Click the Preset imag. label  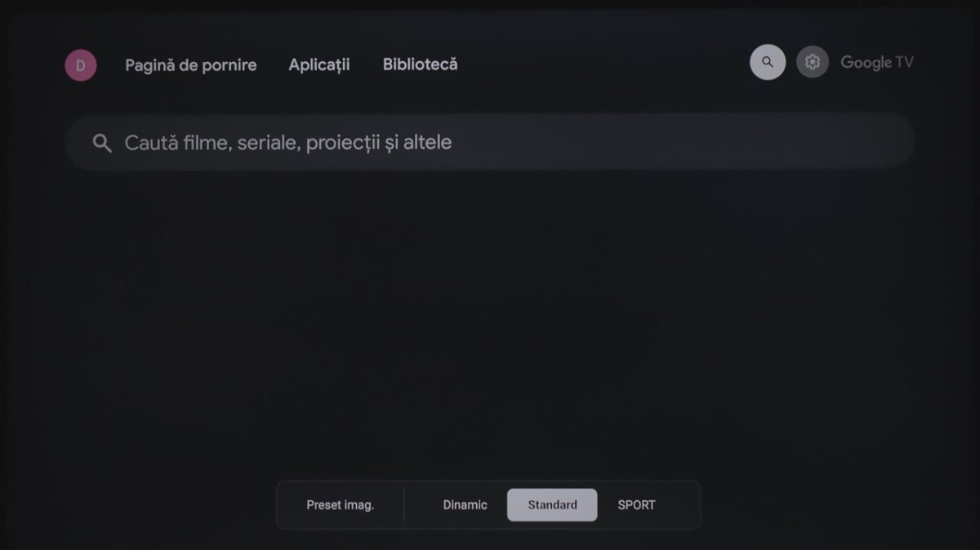point(340,505)
